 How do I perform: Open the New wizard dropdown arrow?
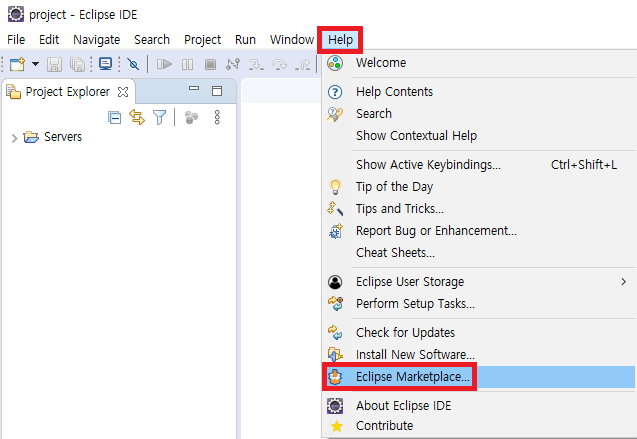click(x=35, y=64)
